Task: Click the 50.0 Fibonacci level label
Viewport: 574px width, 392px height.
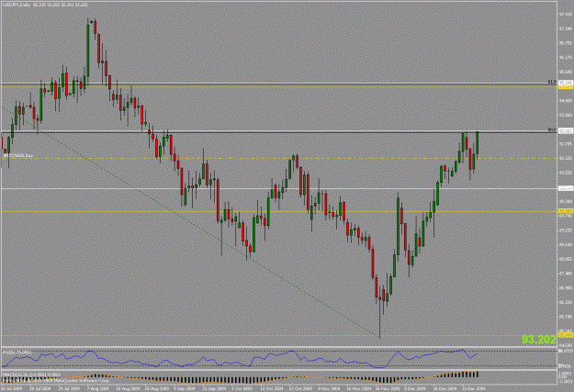Action: pyautogui.click(x=552, y=129)
